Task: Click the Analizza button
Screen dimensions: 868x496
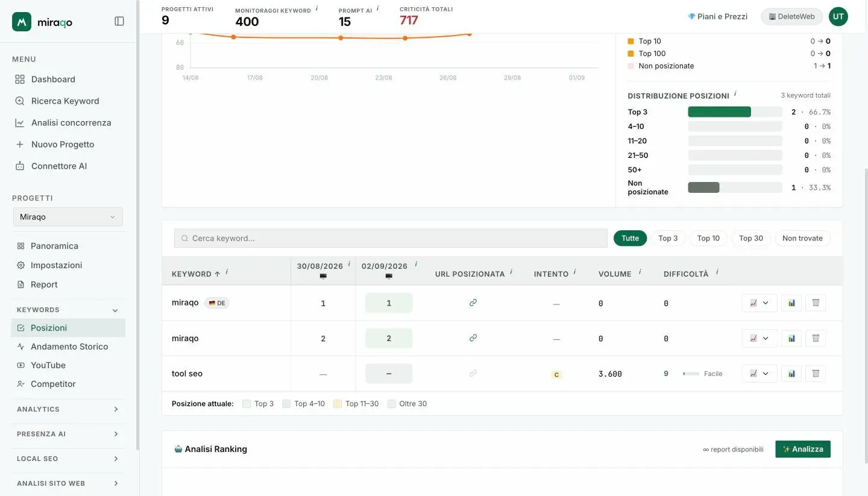Action: (803, 449)
